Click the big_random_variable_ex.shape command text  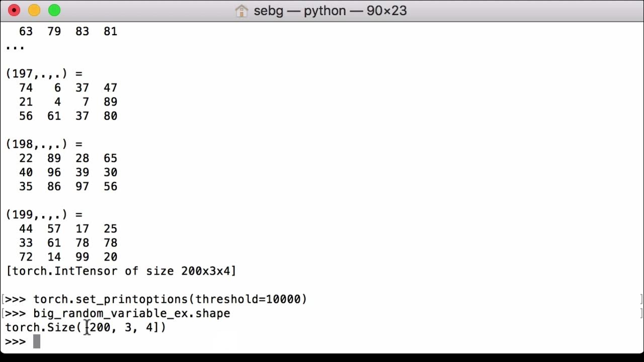click(132, 313)
